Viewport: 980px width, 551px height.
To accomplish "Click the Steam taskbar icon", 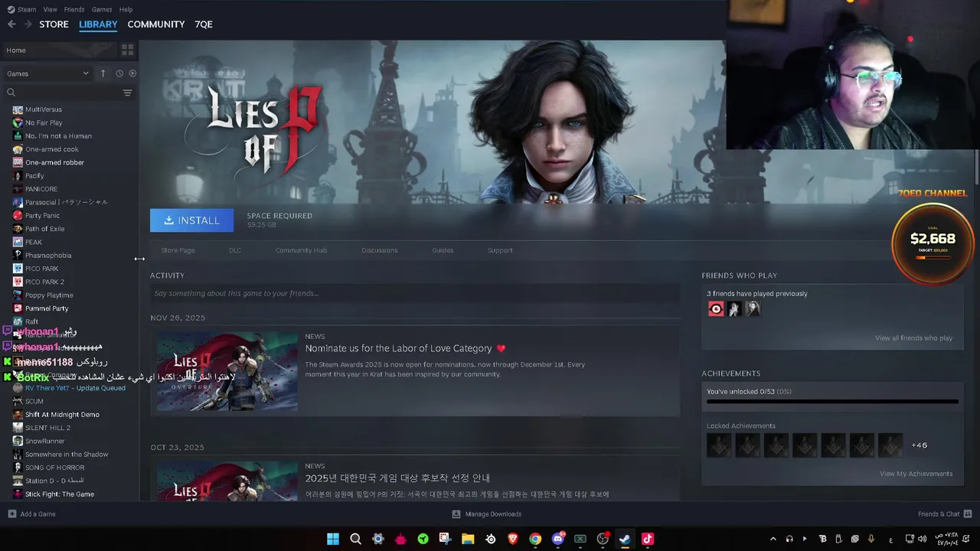I will 625,539.
